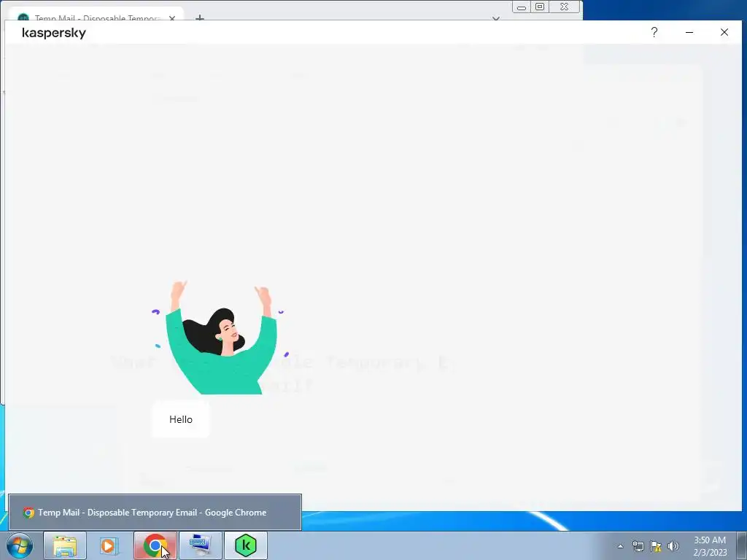The width and height of the screenshot is (747, 560).
Task: Restore the Chrome window with its restore button
Action: [540, 7]
